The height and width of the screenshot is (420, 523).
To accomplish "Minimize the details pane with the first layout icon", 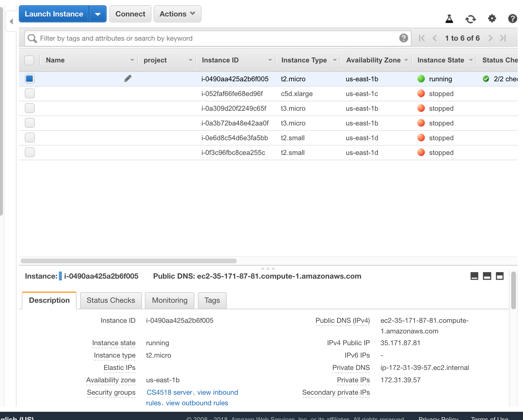I will pos(474,276).
